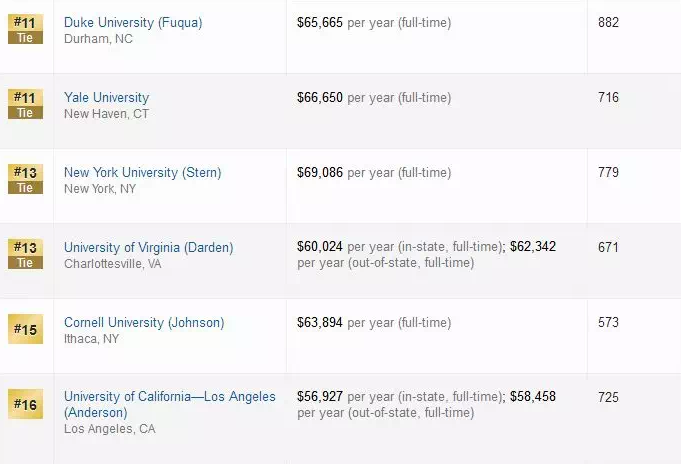Click the #11 Tie badge beside Duke University

[x=25, y=29]
